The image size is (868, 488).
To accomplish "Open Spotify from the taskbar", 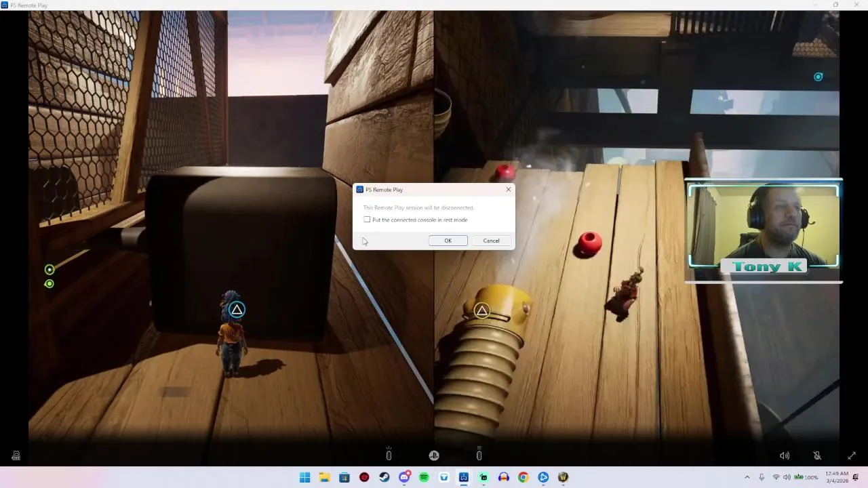I will [x=424, y=477].
